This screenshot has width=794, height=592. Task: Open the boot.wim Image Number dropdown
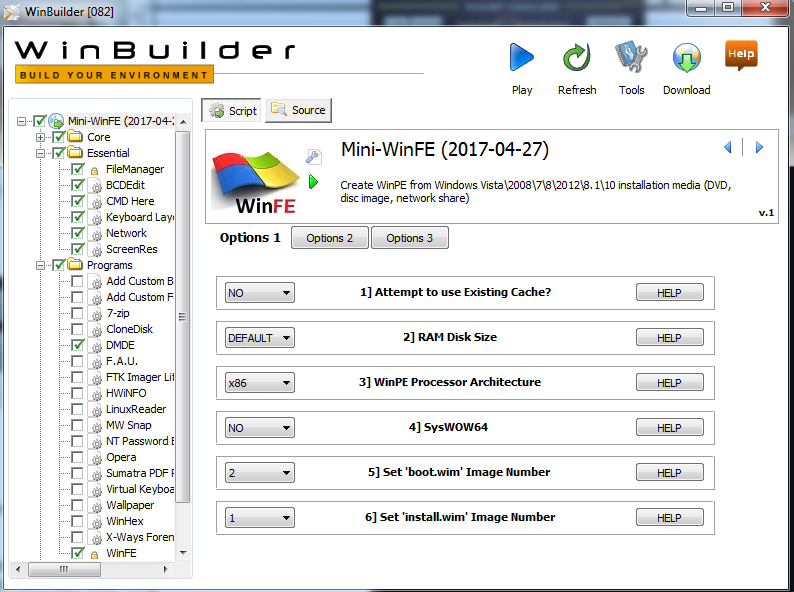coord(260,473)
